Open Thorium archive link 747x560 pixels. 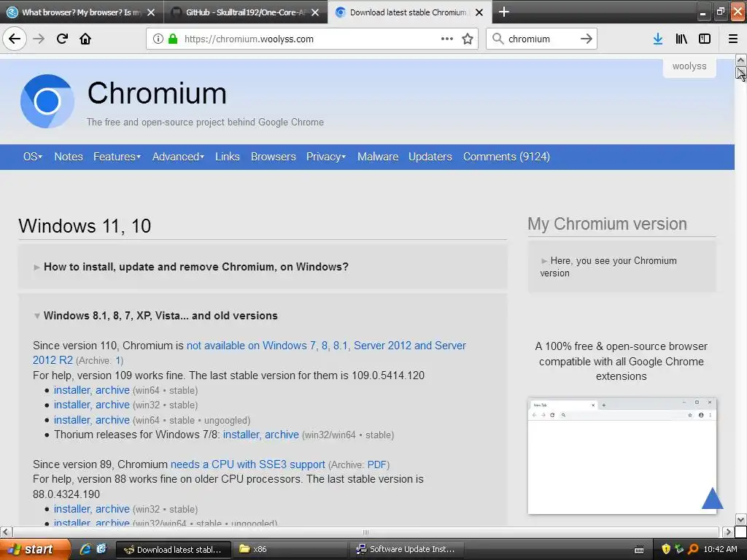[x=282, y=435]
